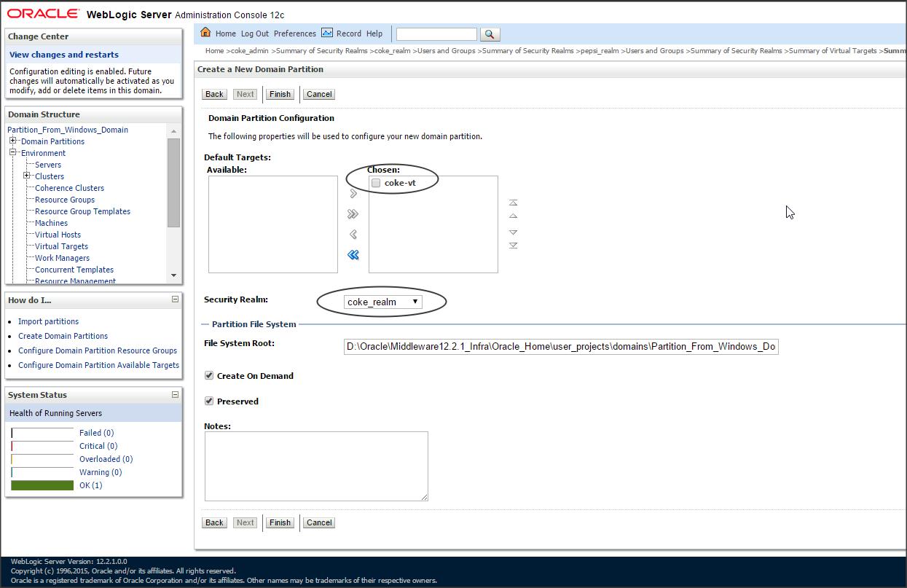Click OK (1) server health link
Screen dimensions: 907x588
90,485
